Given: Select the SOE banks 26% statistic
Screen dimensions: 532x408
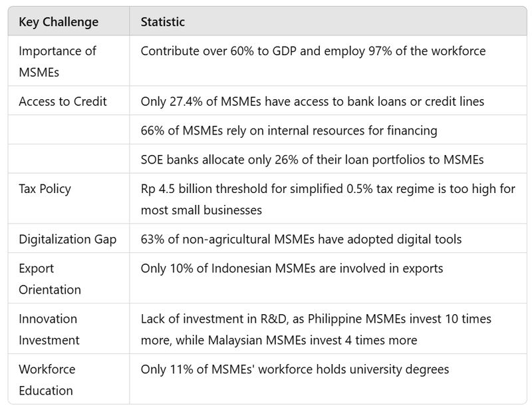Looking at the screenshot, I should click(312, 160).
